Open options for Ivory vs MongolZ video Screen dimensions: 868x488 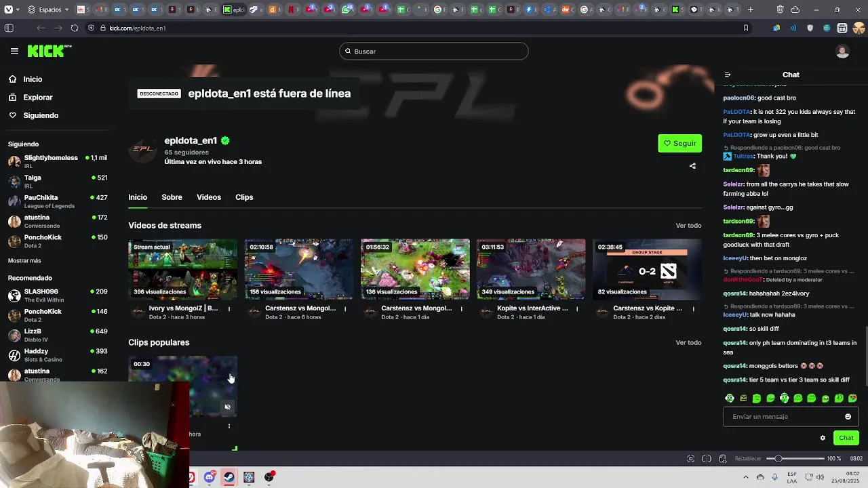(x=229, y=309)
